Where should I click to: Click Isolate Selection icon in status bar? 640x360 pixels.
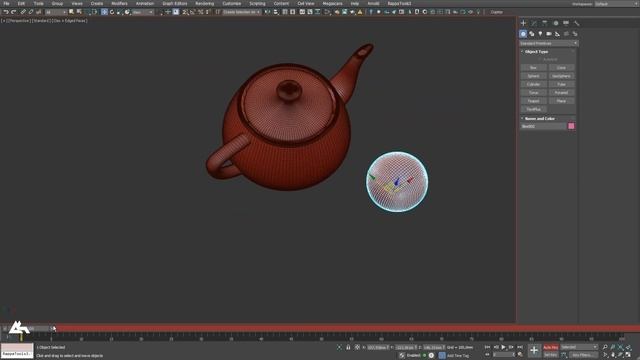(339, 347)
